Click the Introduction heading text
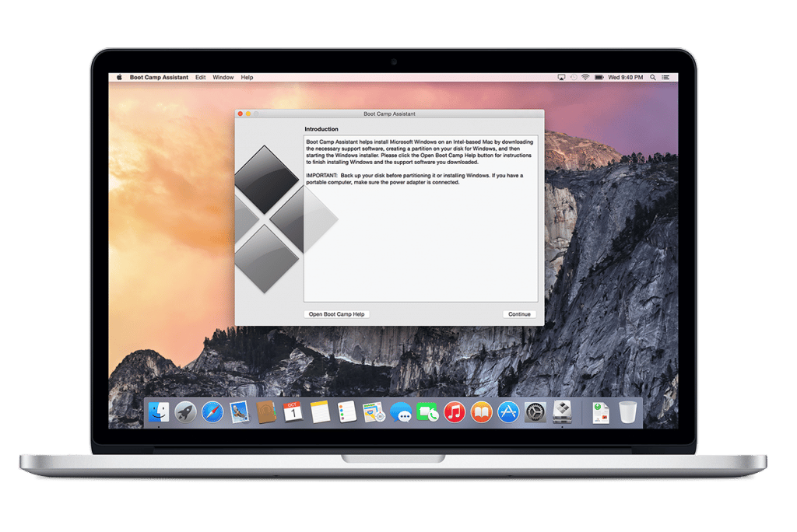The image size is (797, 532). tap(321, 129)
